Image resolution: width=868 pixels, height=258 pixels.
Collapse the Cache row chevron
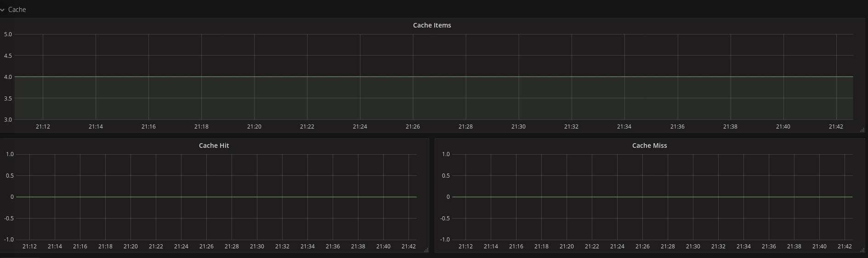tap(2, 10)
